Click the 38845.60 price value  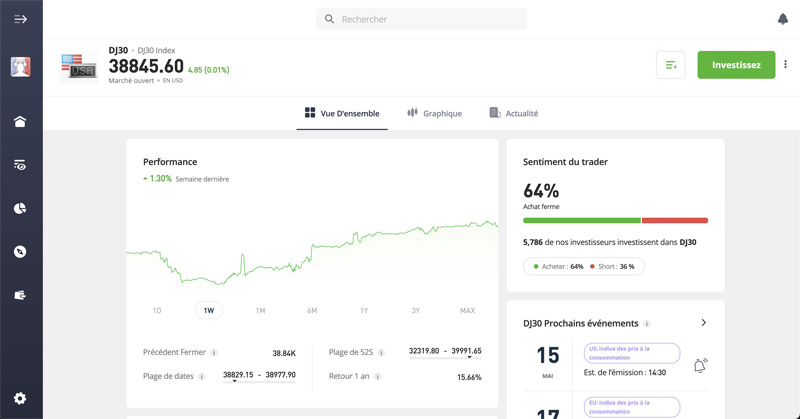click(x=146, y=66)
